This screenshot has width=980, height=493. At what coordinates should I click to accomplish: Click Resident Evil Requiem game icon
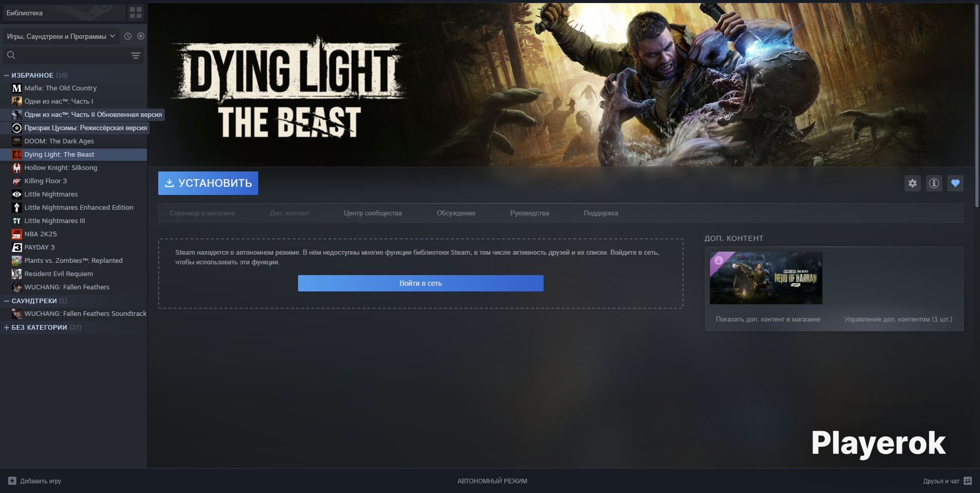point(17,274)
